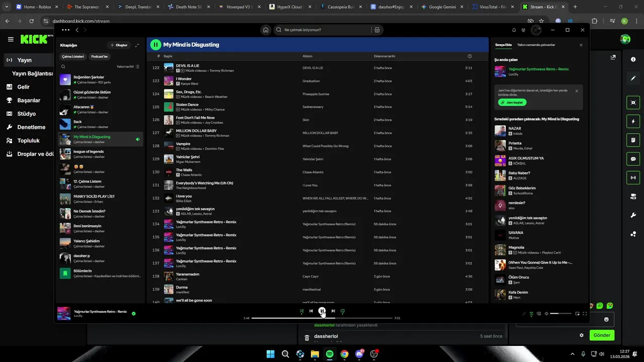
Task: Search within library magnifier icon
Action: click(63, 66)
